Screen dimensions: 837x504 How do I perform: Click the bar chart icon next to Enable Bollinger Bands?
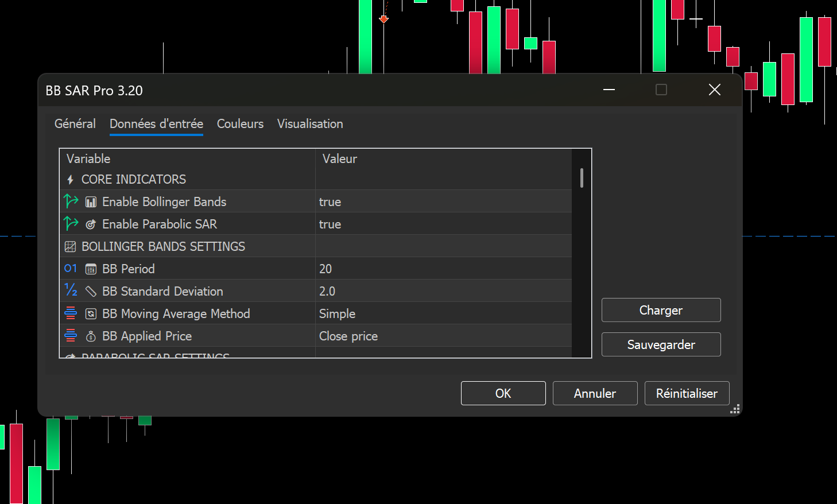[91, 201]
